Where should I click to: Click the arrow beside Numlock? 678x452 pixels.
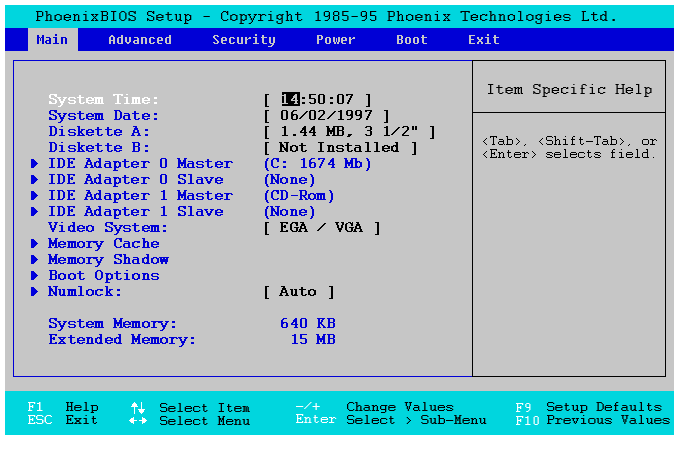point(35,292)
